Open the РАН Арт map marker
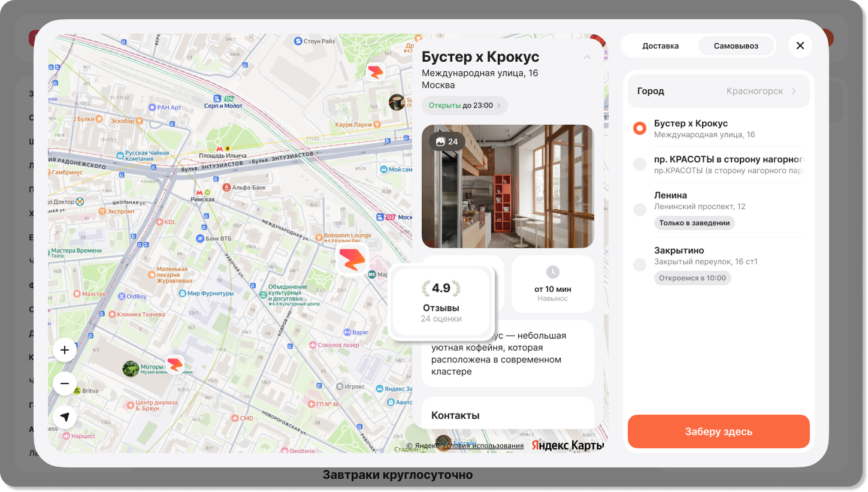The height and width of the screenshot is (492, 868). 152,107
